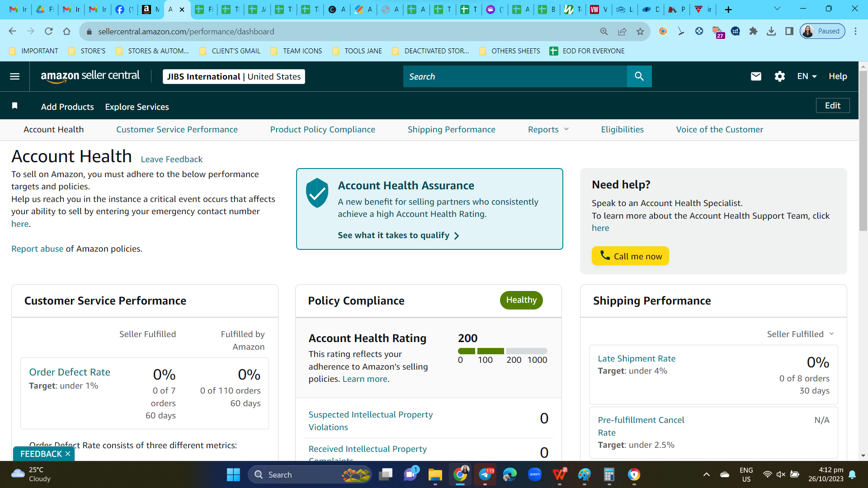Open the Seller Central hamburger menu
The image size is (868, 488).
14,76
